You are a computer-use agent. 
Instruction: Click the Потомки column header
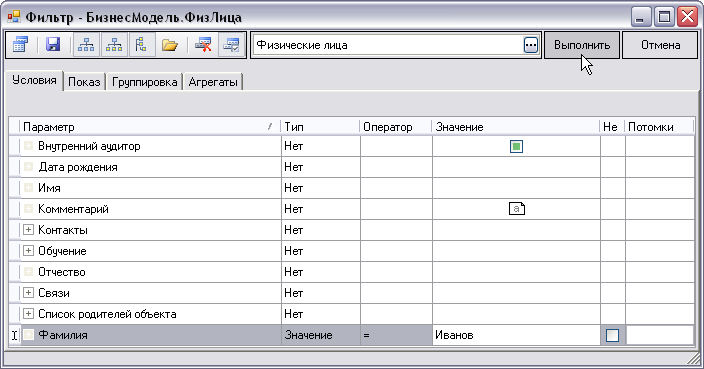pyautogui.click(x=659, y=127)
